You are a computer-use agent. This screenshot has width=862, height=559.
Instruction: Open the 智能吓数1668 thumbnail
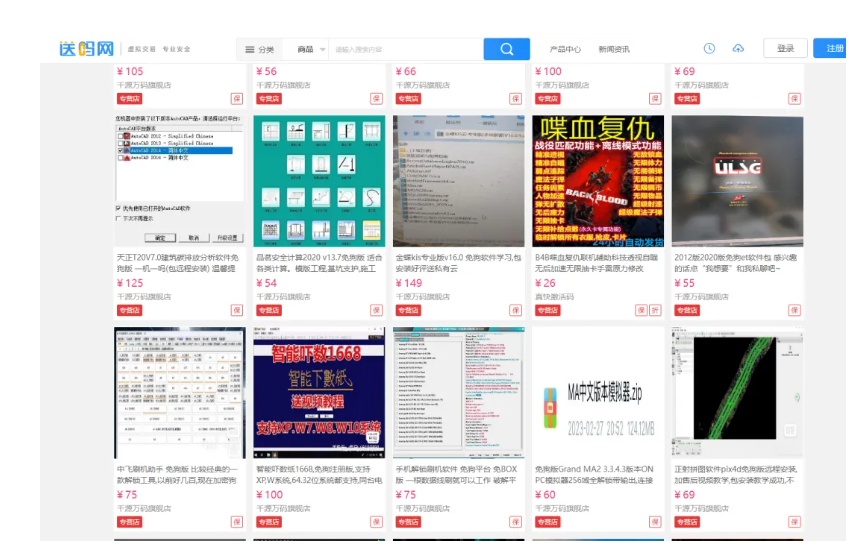point(319,392)
